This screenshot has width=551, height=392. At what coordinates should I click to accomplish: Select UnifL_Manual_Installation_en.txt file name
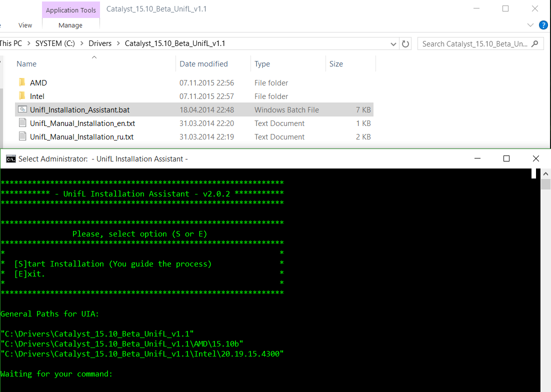82,123
